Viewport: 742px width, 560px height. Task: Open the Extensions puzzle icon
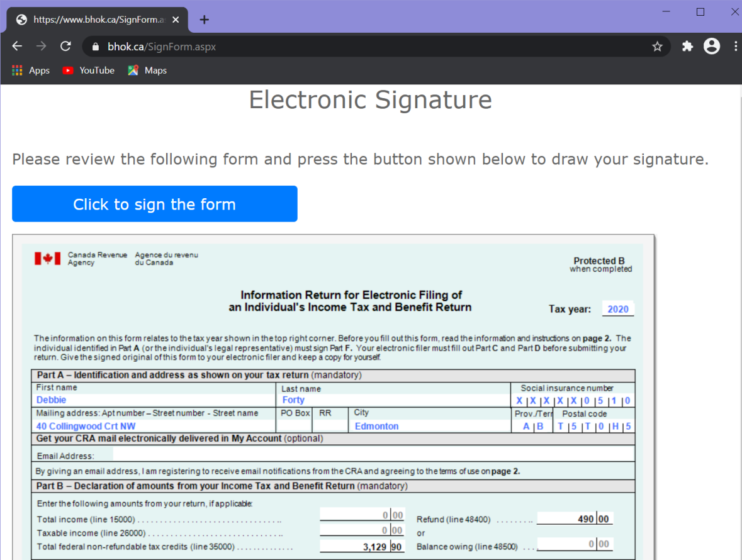tap(687, 47)
